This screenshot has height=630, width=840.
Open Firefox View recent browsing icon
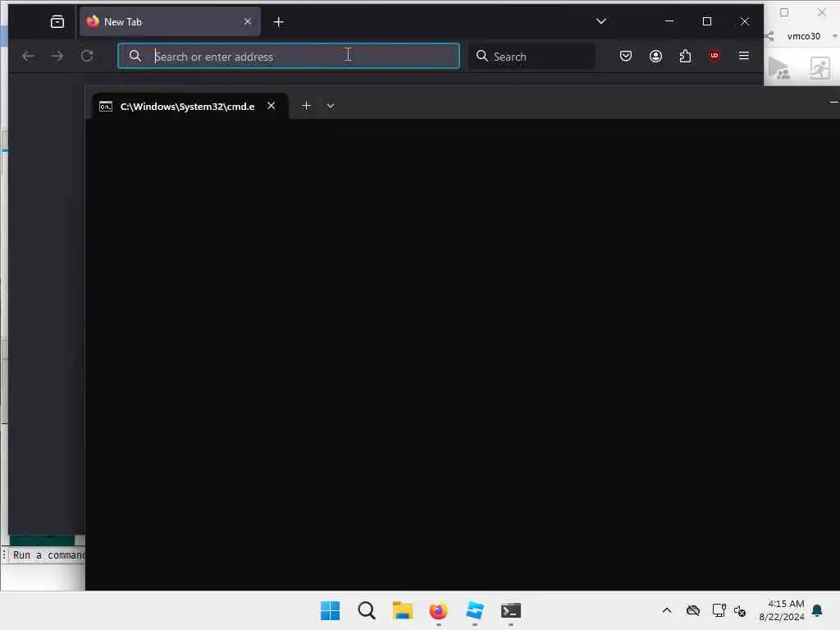click(x=57, y=21)
